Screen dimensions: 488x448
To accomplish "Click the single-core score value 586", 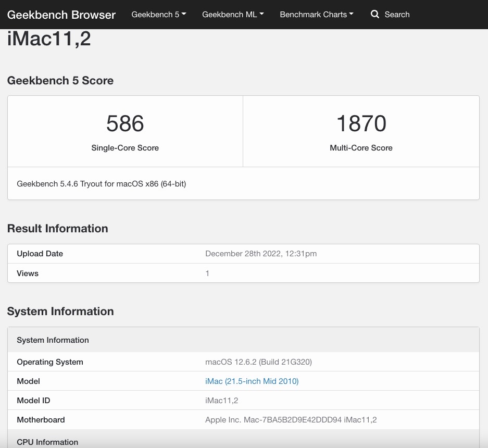I will coord(125,123).
